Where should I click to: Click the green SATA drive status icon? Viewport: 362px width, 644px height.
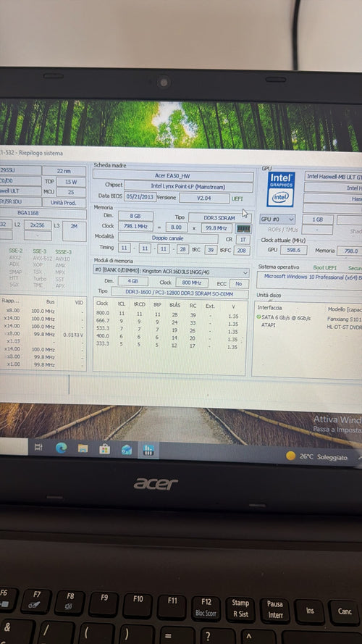[259, 317]
